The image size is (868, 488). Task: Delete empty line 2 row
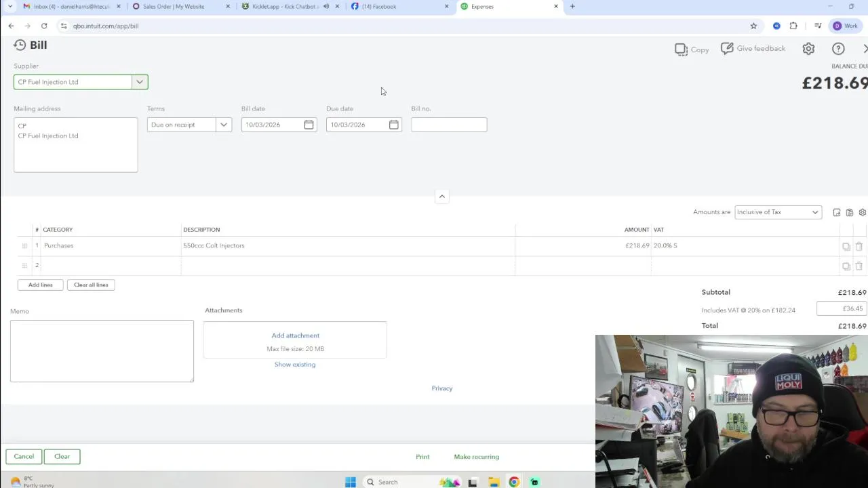859,266
